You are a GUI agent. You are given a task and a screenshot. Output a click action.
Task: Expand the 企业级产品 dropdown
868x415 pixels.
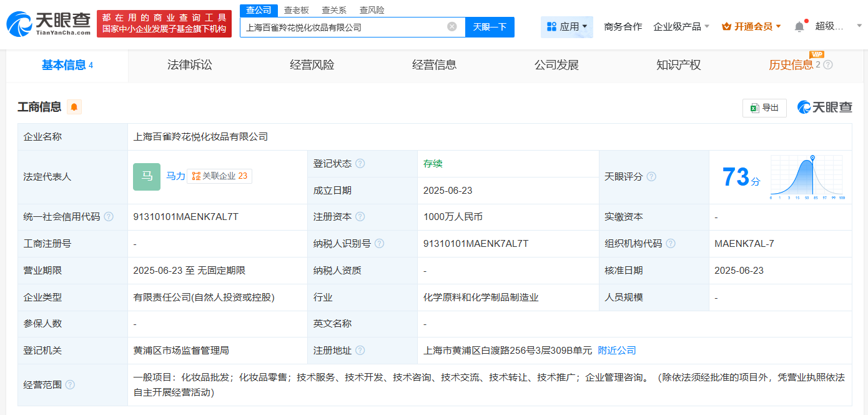click(681, 26)
